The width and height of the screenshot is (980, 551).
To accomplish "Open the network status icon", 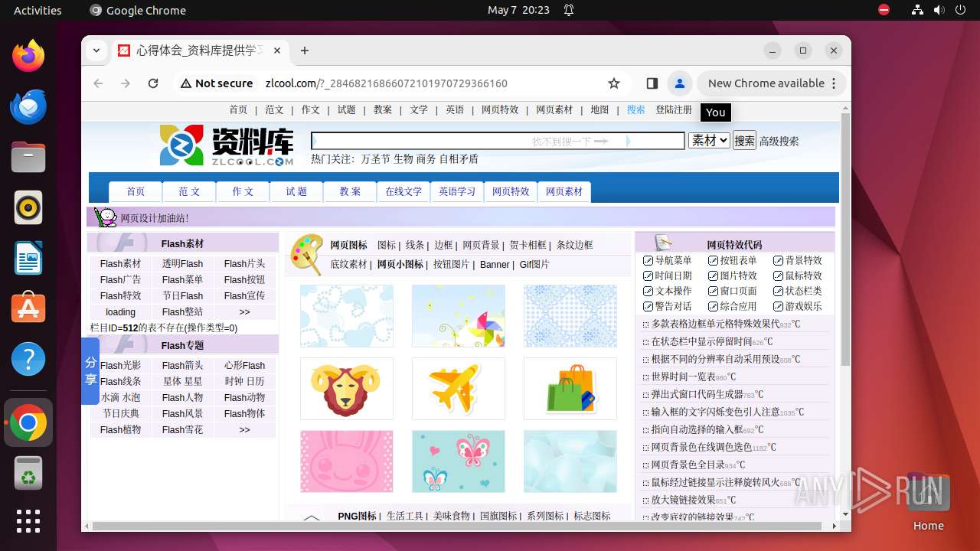I will click(x=918, y=10).
